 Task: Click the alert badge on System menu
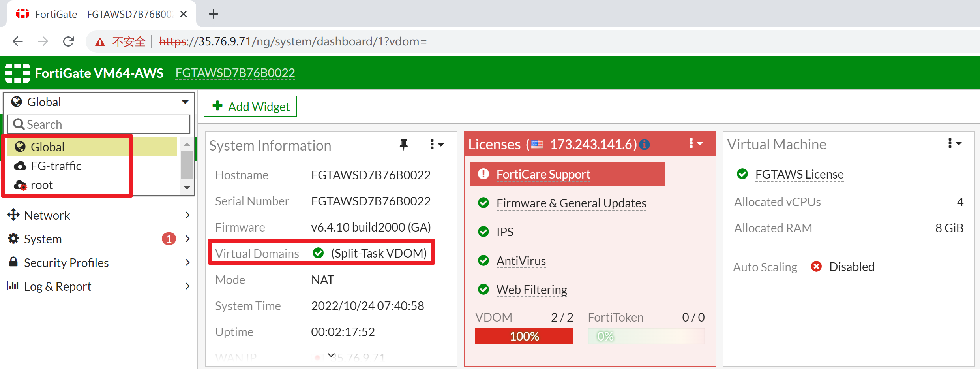pos(169,239)
